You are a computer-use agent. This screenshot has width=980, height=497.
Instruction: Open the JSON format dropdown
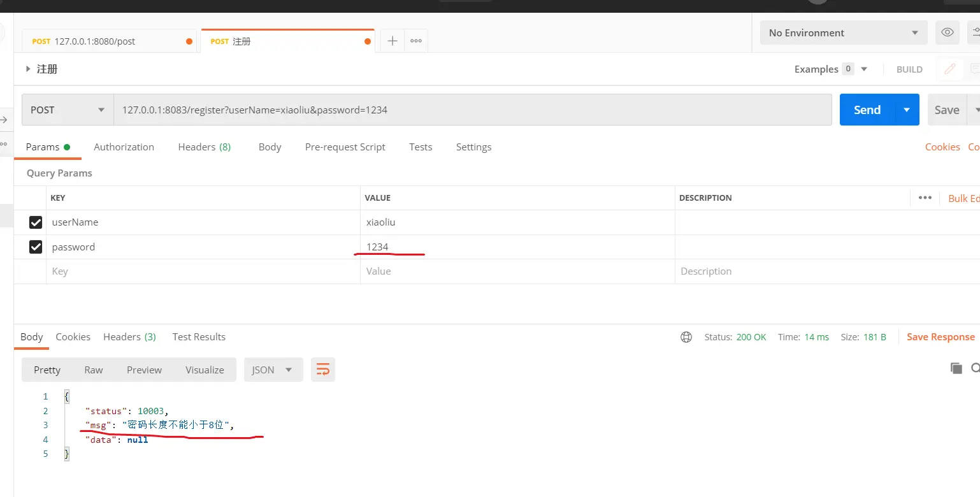coord(273,370)
